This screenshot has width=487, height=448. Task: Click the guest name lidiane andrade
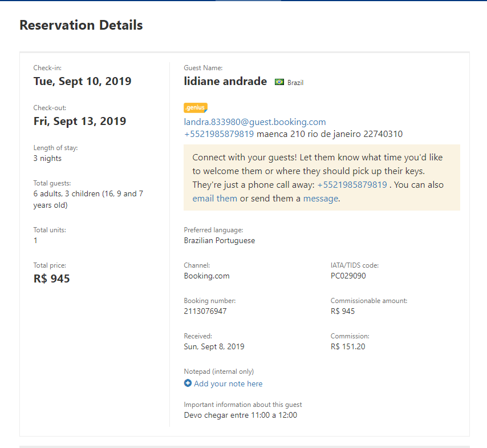(225, 82)
